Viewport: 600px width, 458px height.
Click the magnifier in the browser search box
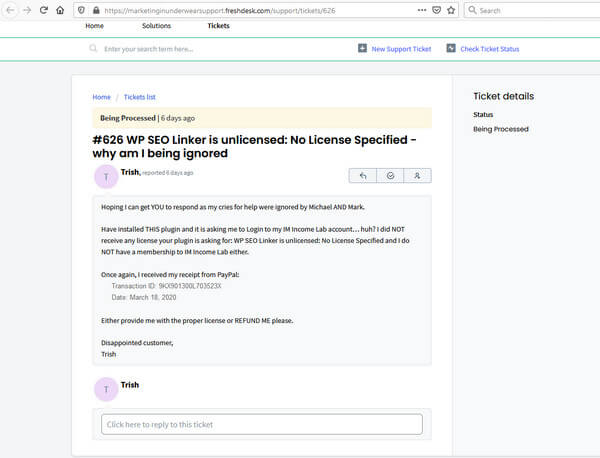473,10
